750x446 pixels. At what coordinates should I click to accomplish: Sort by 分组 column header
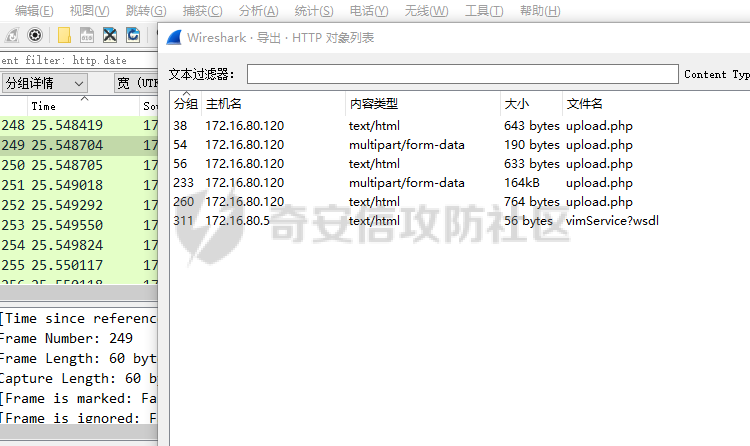pos(186,104)
